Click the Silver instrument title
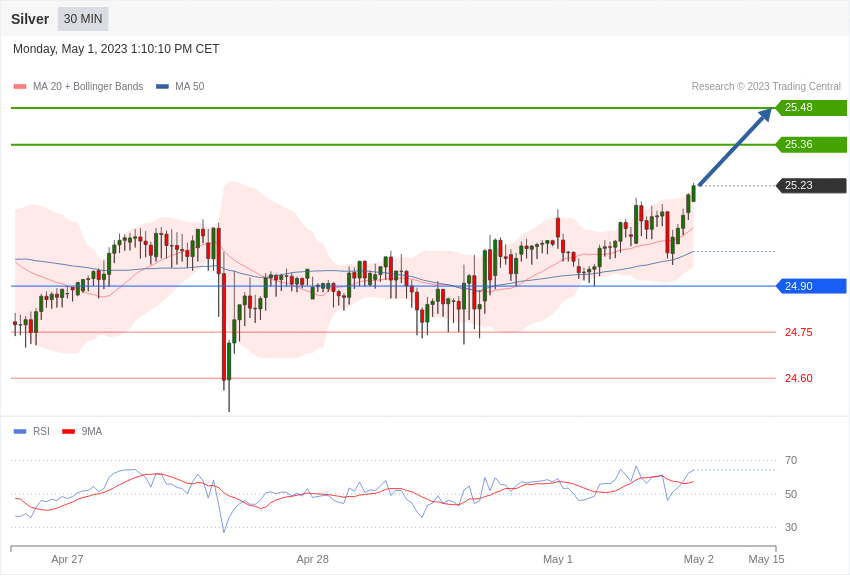Viewport: 850px width, 576px height. (x=30, y=19)
